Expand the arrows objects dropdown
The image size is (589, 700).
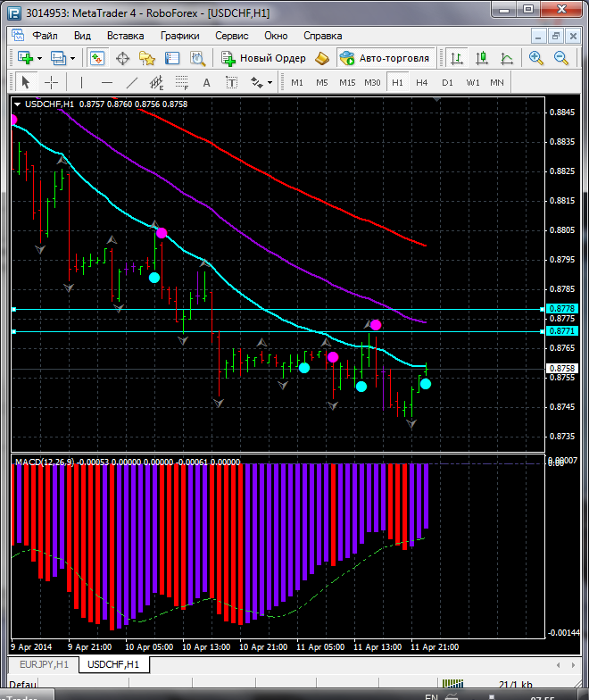pos(270,82)
